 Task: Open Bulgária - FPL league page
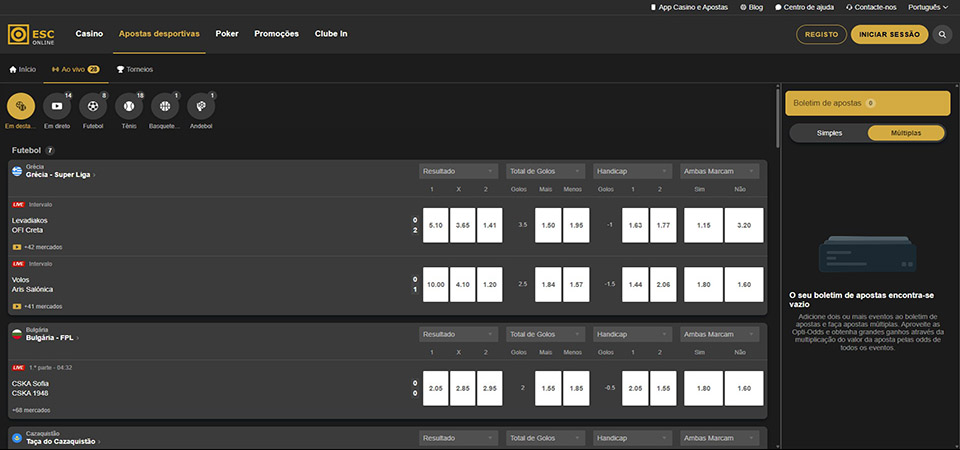point(53,338)
